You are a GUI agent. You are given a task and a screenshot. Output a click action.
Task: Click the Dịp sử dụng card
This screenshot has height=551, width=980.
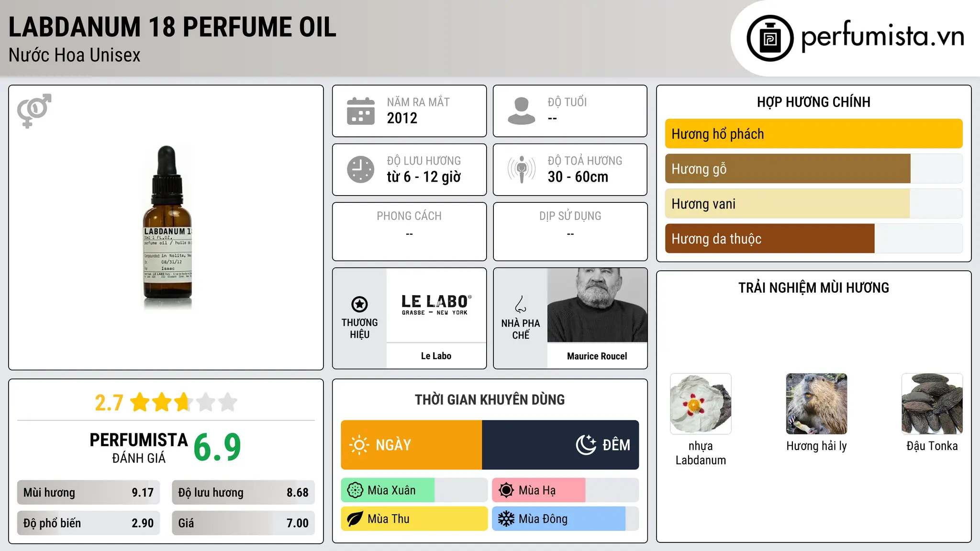coord(570,231)
